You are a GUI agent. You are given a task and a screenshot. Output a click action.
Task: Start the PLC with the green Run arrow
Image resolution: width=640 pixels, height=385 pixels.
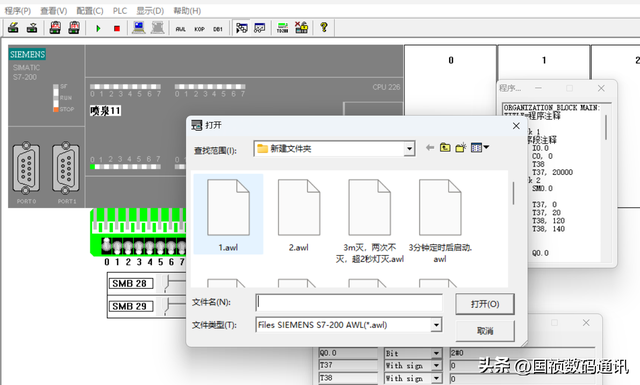(98, 28)
